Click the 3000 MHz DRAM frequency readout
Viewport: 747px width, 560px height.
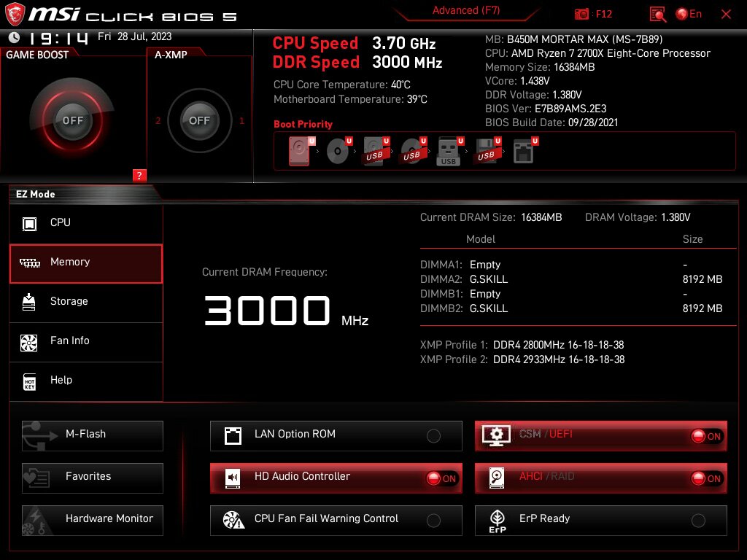[286, 311]
